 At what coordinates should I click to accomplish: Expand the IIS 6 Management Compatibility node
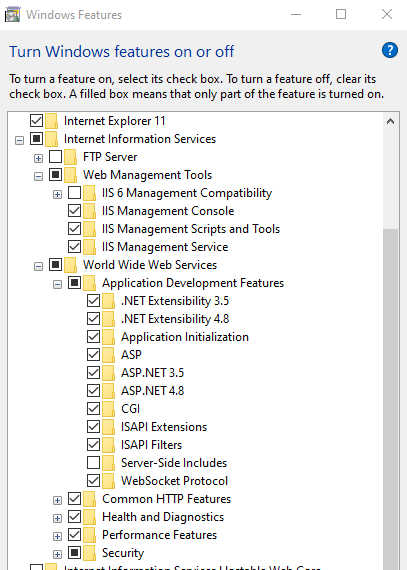(57, 194)
